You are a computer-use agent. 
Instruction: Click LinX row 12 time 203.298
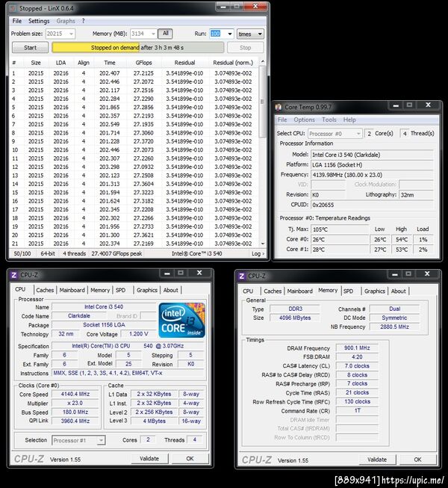tap(110, 167)
